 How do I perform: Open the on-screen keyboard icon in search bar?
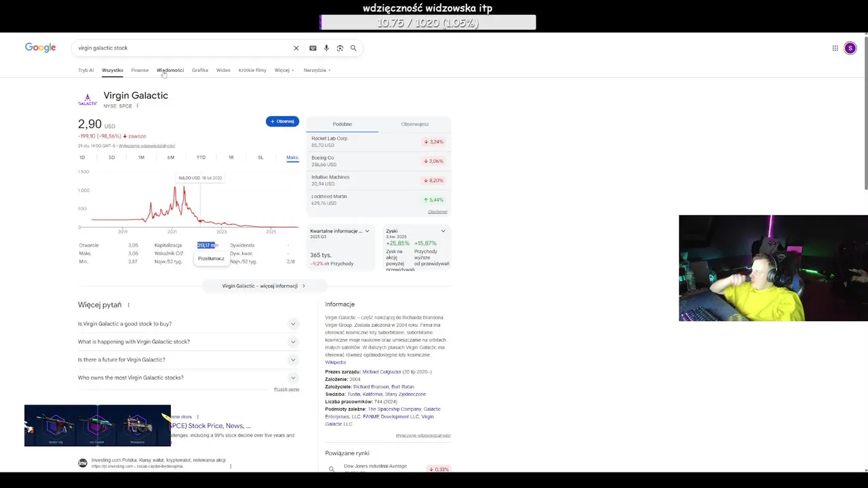(x=313, y=48)
